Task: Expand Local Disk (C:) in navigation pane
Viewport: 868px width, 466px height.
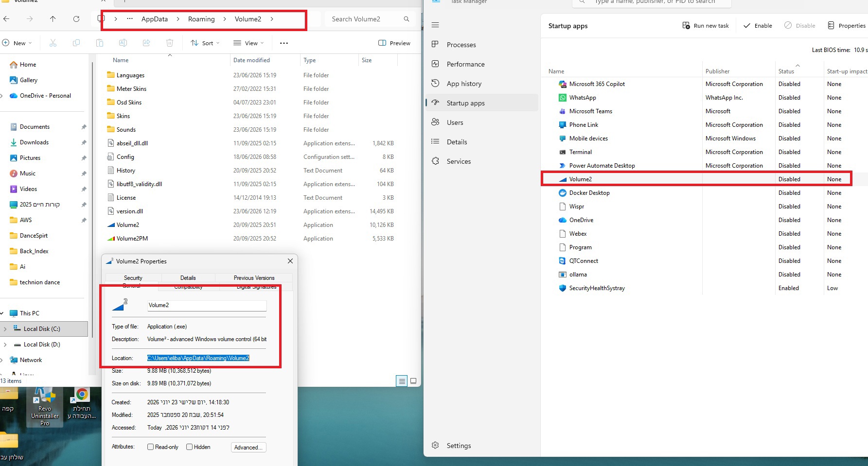Action: (x=5, y=329)
